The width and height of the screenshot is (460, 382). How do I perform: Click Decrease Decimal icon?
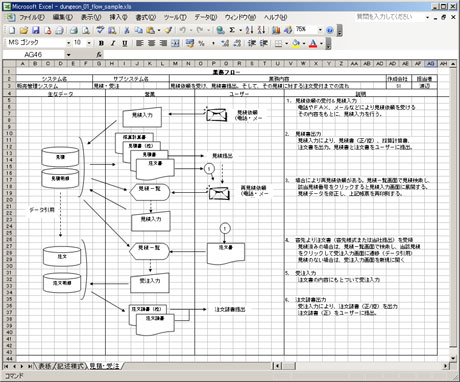(237, 43)
